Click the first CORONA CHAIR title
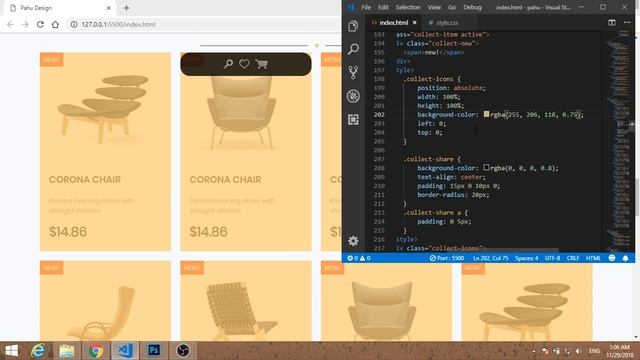Viewport: 640px width, 360px height. click(x=85, y=180)
